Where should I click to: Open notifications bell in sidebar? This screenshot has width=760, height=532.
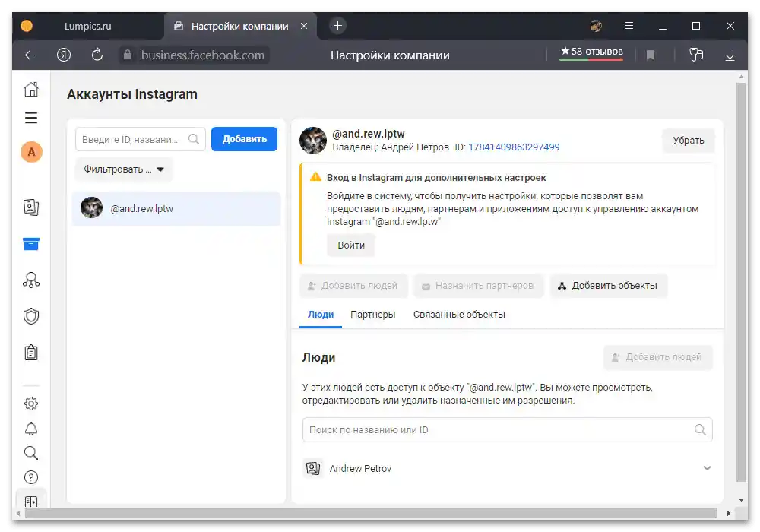point(31,429)
